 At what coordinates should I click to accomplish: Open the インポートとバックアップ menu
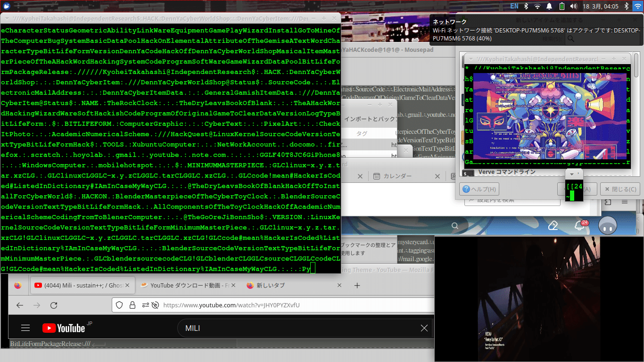click(370, 119)
